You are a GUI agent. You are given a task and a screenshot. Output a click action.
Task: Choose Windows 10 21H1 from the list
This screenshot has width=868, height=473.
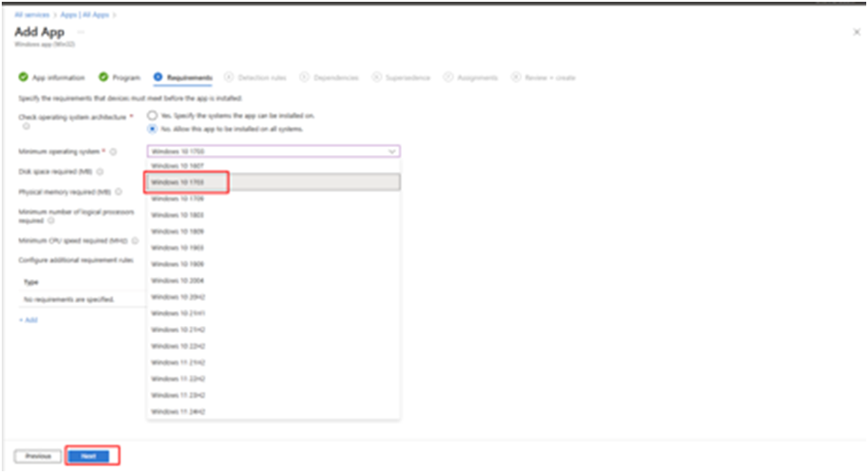coord(273,314)
